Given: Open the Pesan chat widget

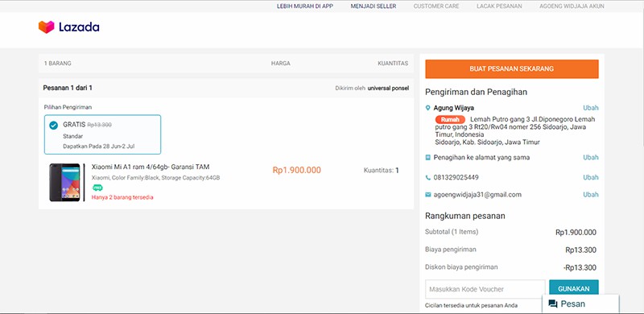Looking at the screenshot, I should click(x=580, y=304).
